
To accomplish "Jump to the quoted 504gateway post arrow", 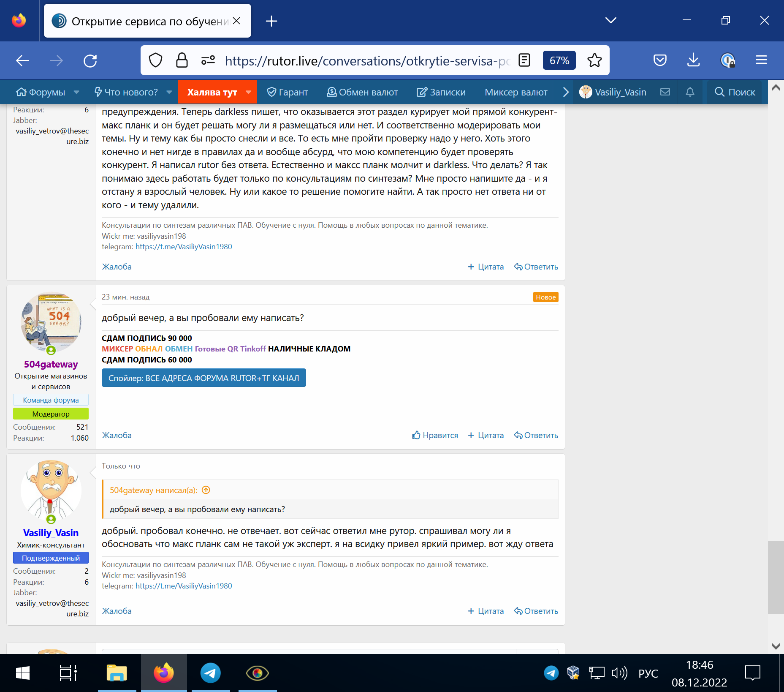I will [206, 490].
